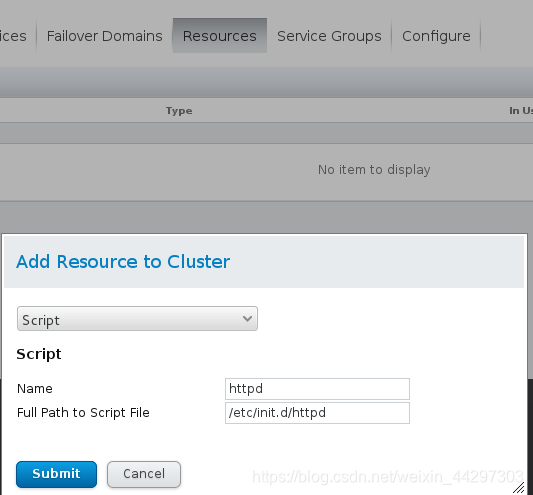The image size is (533, 495).
Task: Click the Full Path to Script File field
Action: tap(317, 413)
